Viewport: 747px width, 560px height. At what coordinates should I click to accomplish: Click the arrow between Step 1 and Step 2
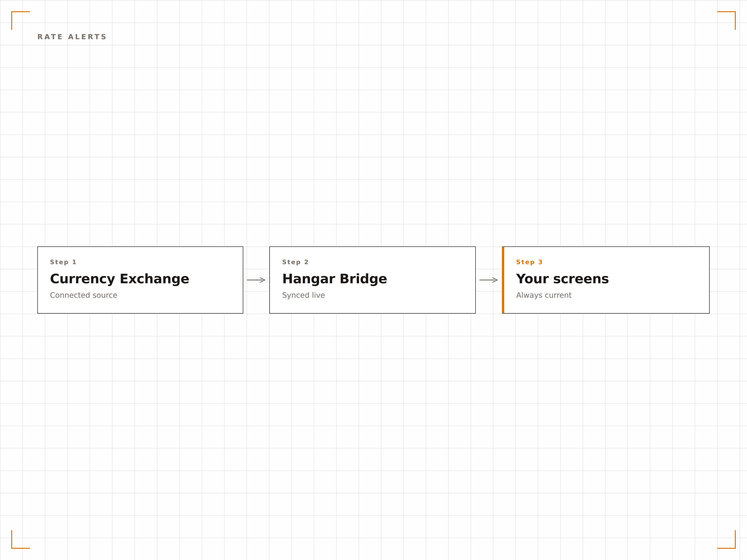click(256, 280)
